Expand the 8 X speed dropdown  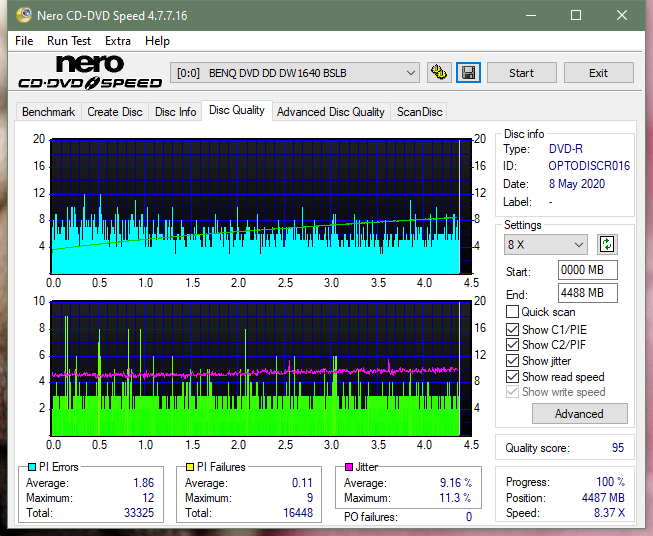546,244
